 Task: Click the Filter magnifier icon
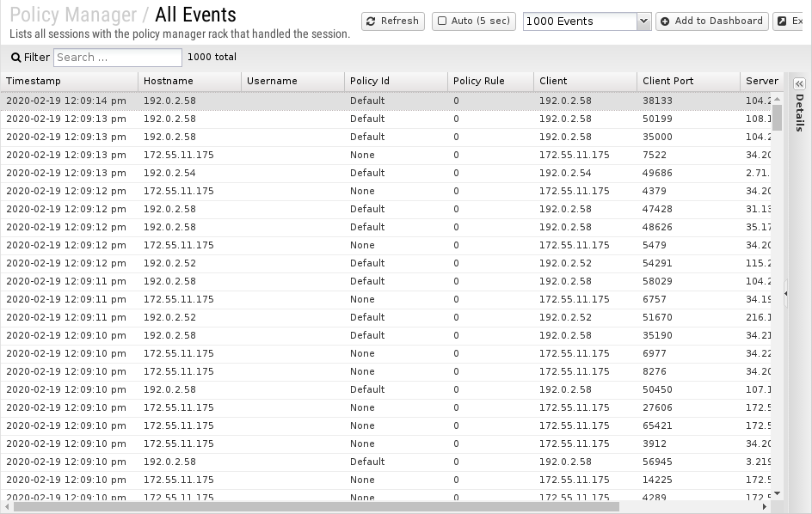point(16,58)
